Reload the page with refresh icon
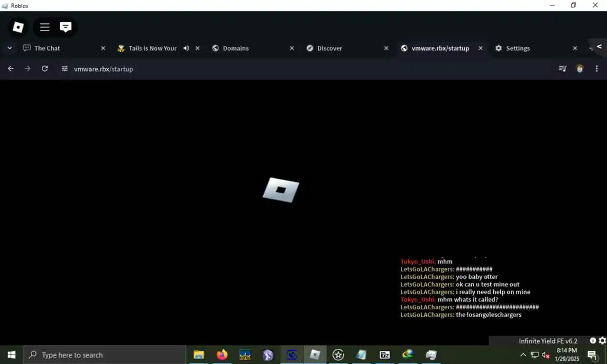 click(x=45, y=69)
